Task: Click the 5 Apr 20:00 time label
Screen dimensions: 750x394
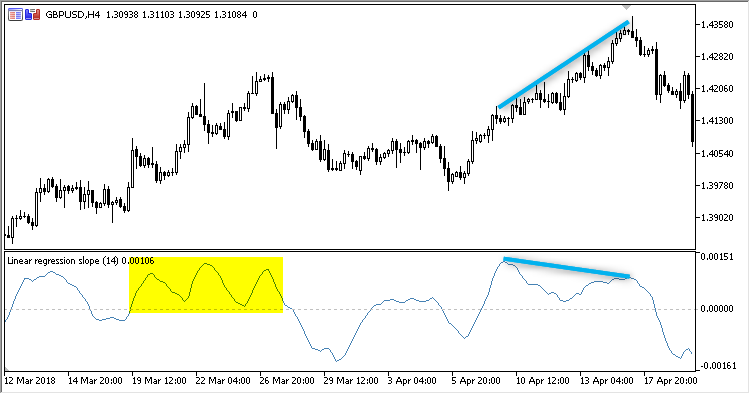Action: [x=476, y=381]
